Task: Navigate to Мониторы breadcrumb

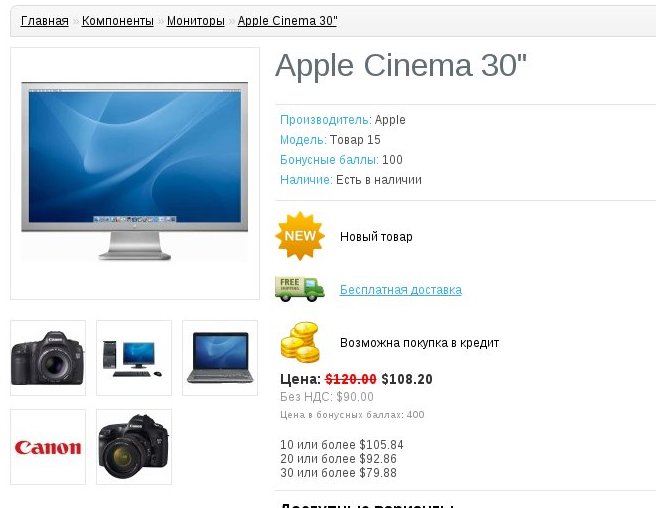Action: [195, 21]
